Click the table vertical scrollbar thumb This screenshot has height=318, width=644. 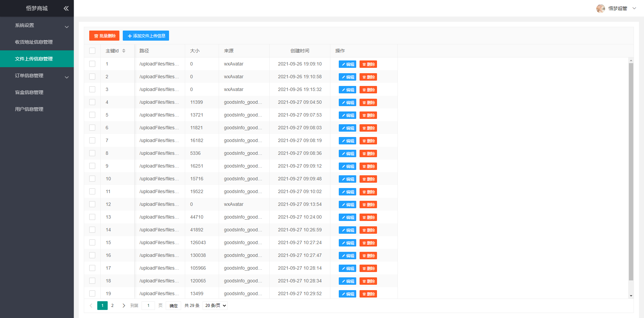pyautogui.click(x=631, y=171)
